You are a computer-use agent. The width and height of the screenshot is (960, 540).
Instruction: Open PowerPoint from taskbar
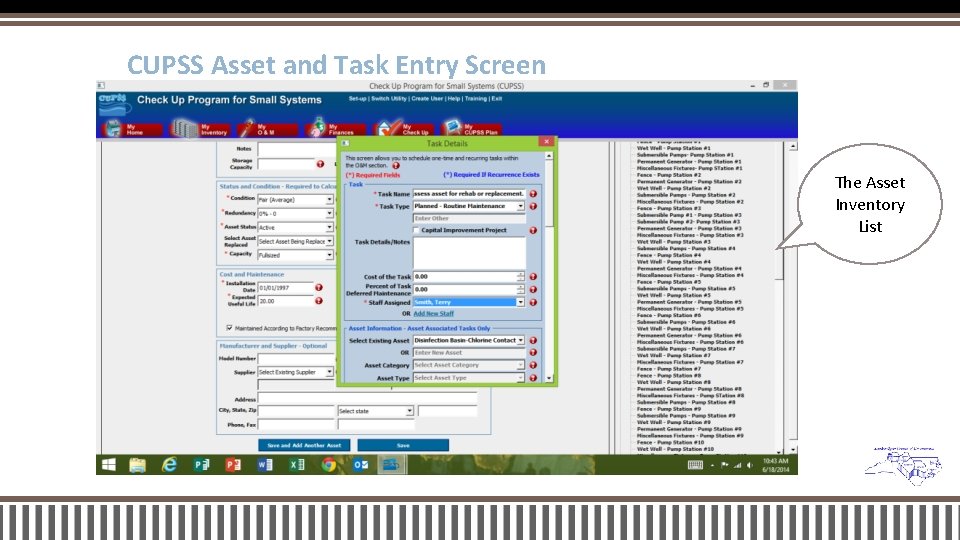pyautogui.click(x=233, y=465)
